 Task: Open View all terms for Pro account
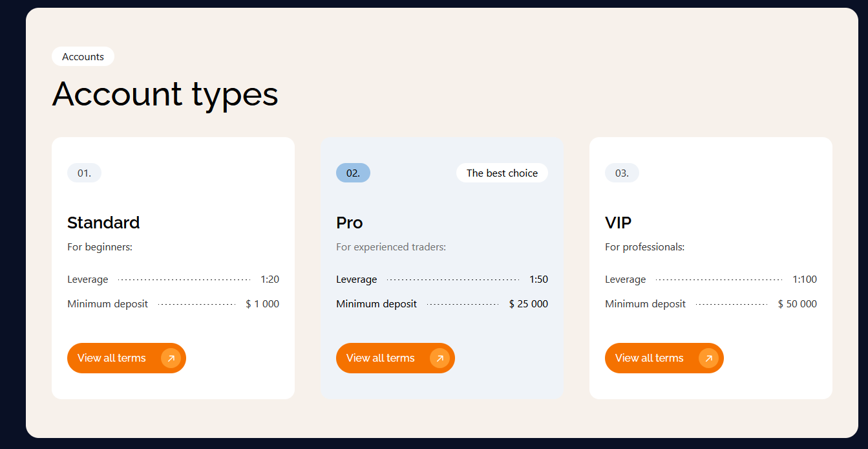point(381,358)
